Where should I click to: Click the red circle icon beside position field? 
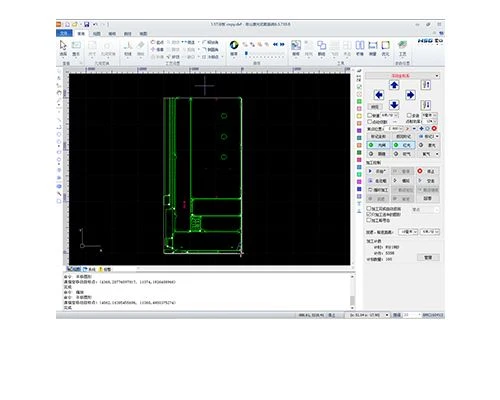434,128
